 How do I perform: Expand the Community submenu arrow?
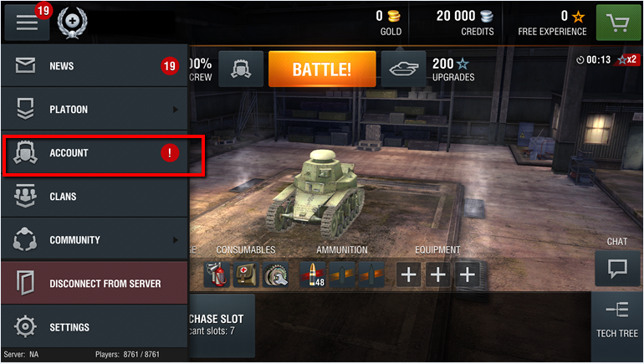(176, 239)
